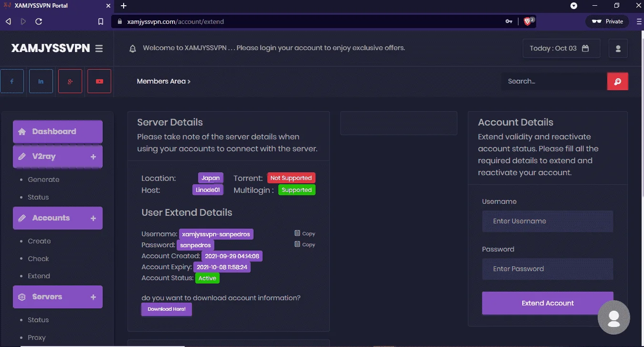Go back to the previous page

coord(8,21)
